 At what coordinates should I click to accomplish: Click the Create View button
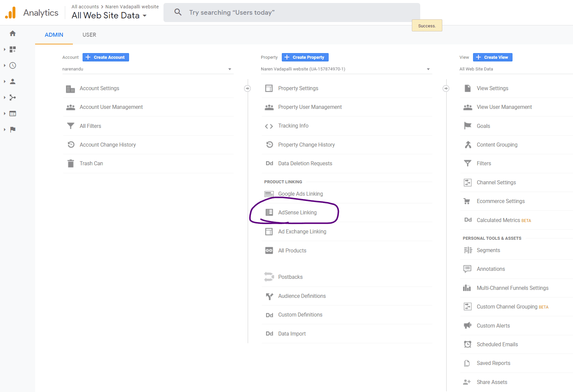pos(492,57)
